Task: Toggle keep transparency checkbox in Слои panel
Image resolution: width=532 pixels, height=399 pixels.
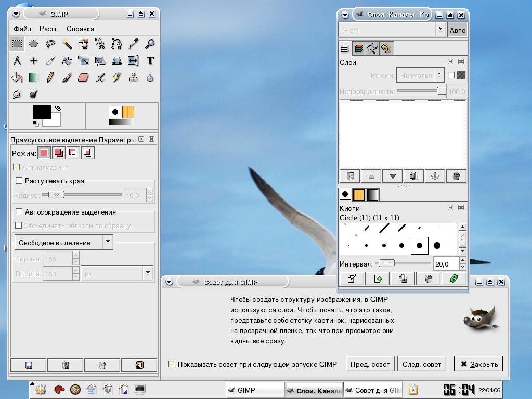Action: coord(451,75)
